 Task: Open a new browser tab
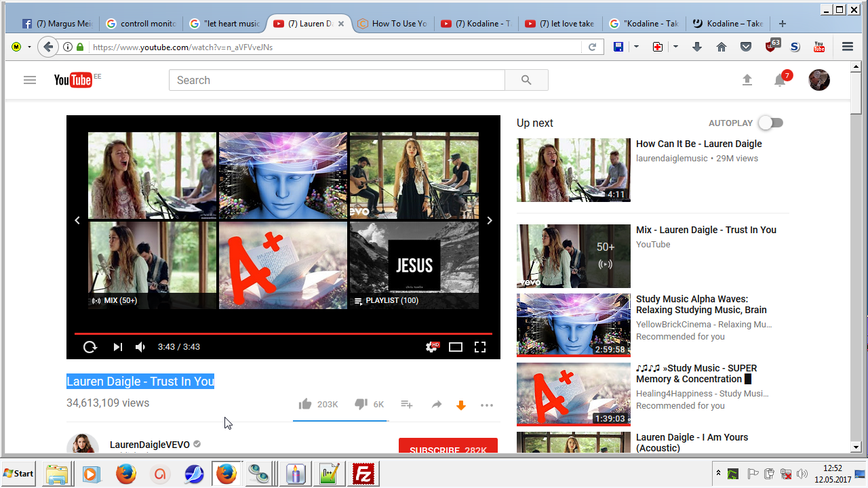[782, 24]
